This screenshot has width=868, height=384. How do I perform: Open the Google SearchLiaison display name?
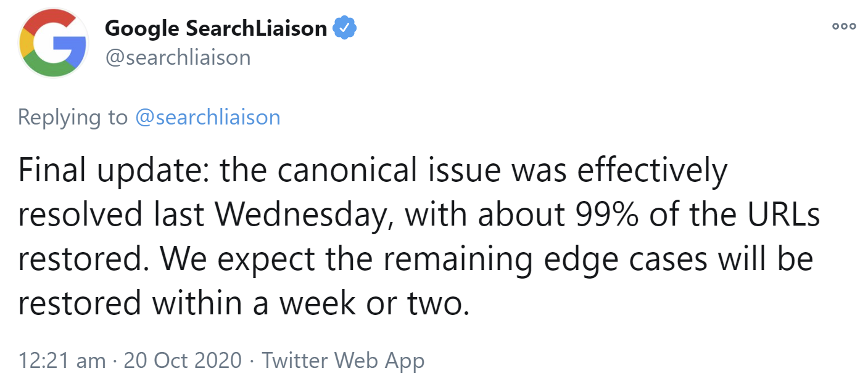point(216,28)
